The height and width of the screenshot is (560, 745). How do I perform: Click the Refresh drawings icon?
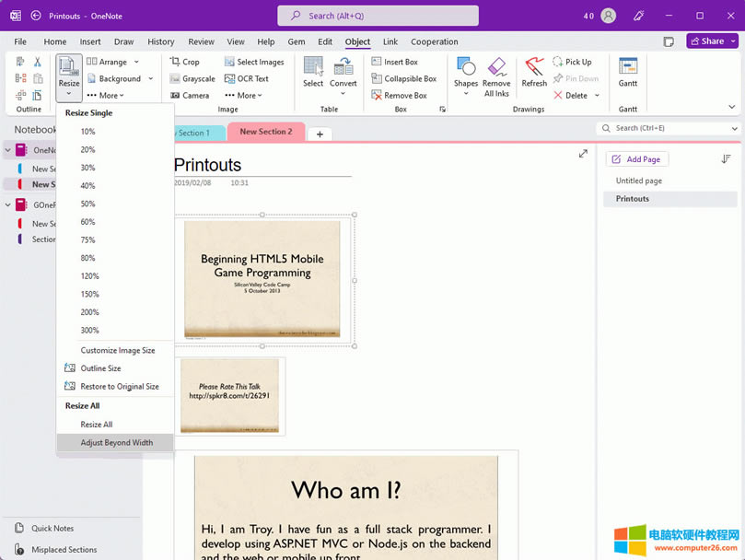pos(534,66)
